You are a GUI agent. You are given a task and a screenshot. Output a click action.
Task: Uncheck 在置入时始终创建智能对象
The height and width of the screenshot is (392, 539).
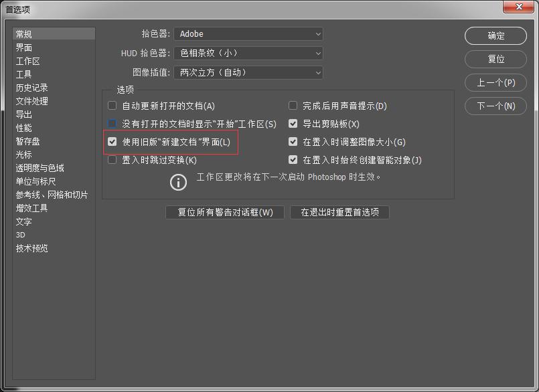pyautogui.click(x=293, y=159)
